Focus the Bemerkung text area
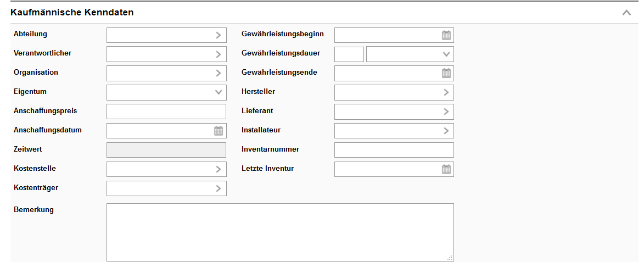The height and width of the screenshot is (267, 644). (279, 232)
